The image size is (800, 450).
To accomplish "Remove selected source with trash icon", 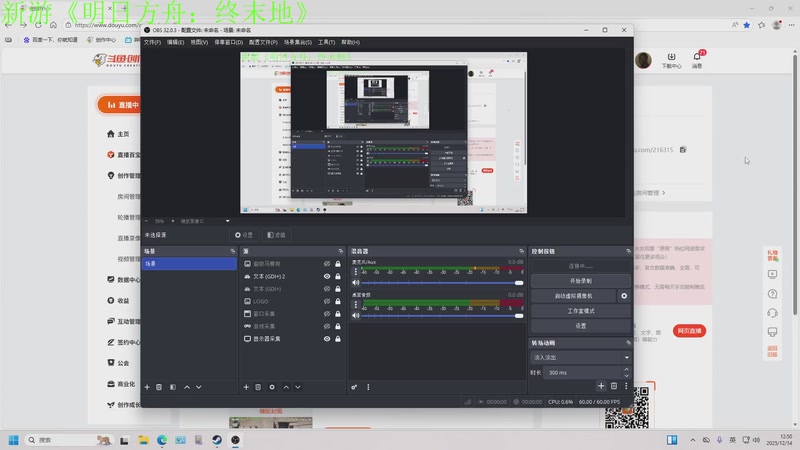I will [258, 387].
